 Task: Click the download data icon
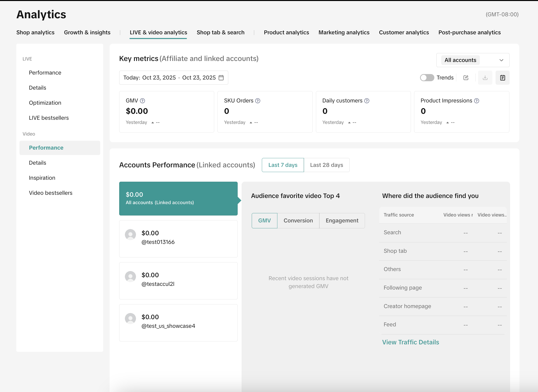[x=485, y=78]
